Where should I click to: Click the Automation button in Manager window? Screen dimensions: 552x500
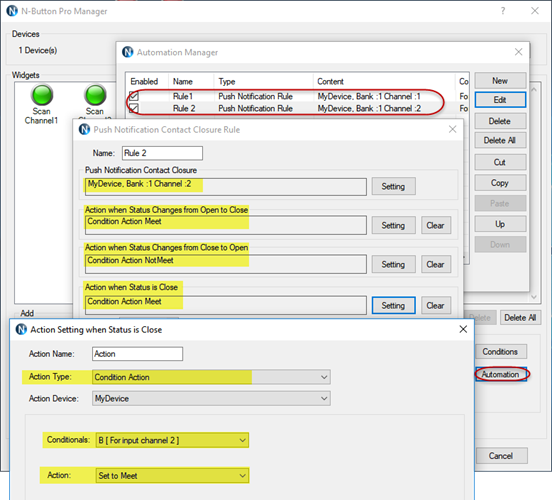pyautogui.click(x=501, y=374)
